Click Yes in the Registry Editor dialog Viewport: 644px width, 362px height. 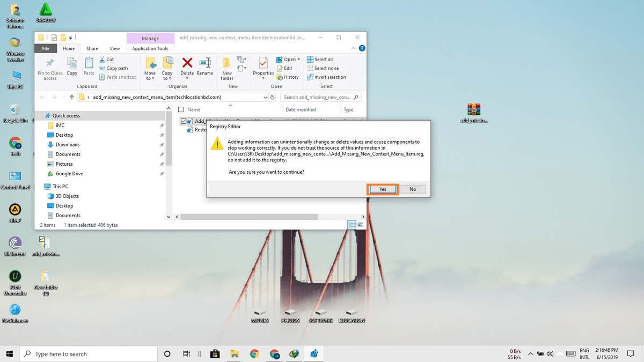point(382,189)
